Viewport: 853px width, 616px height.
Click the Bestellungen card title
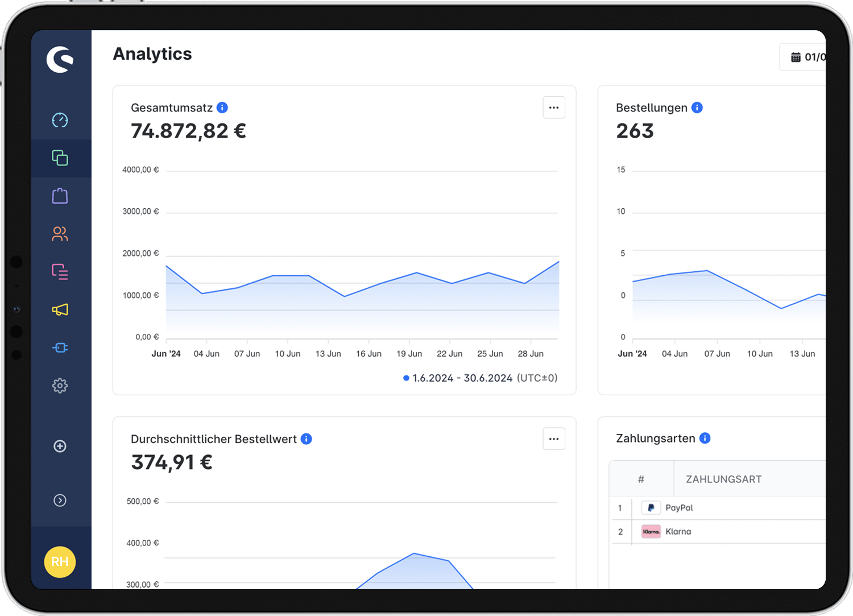(652, 108)
